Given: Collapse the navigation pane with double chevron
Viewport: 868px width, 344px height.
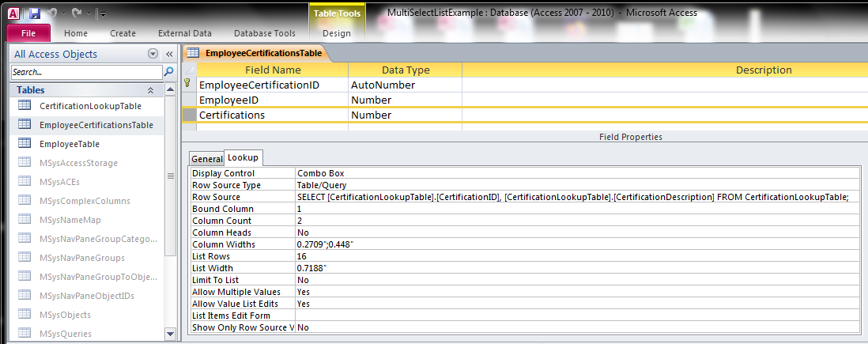Looking at the screenshot, I should point(169,55).
